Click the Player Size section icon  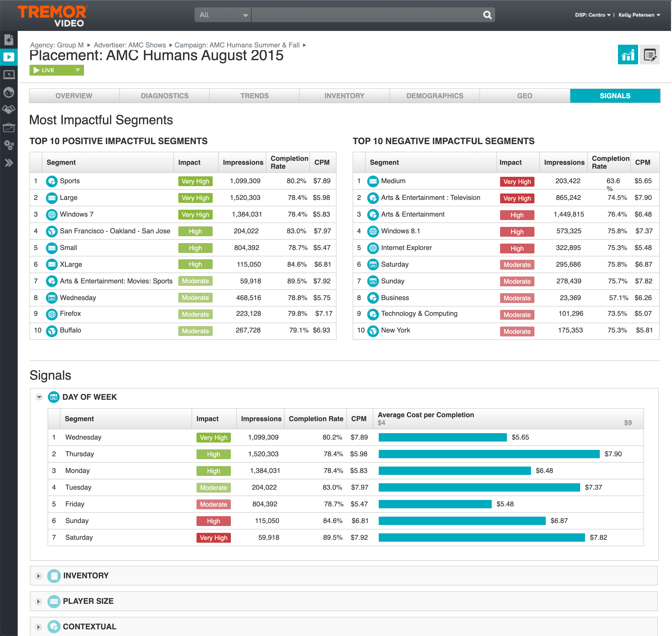coord(54,601)
